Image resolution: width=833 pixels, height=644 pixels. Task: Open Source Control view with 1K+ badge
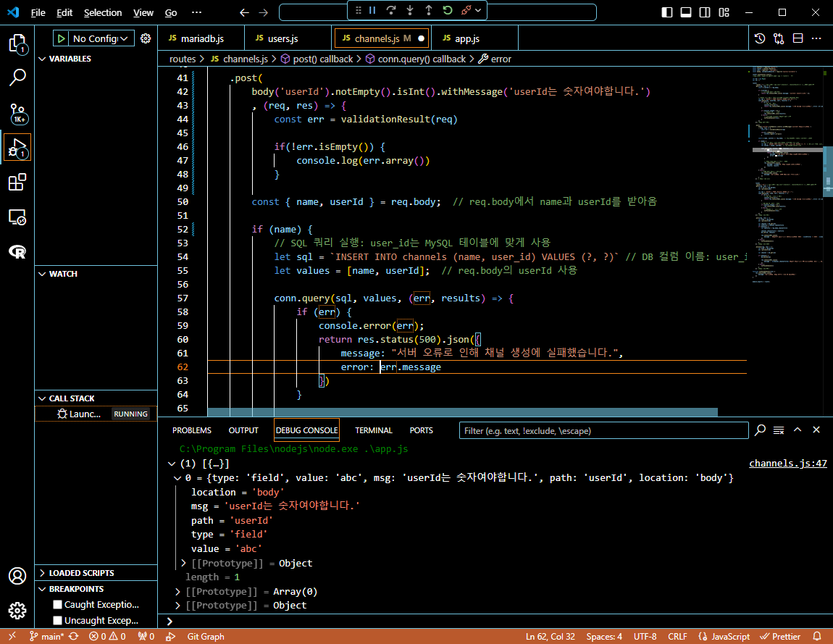coord(17,113)
